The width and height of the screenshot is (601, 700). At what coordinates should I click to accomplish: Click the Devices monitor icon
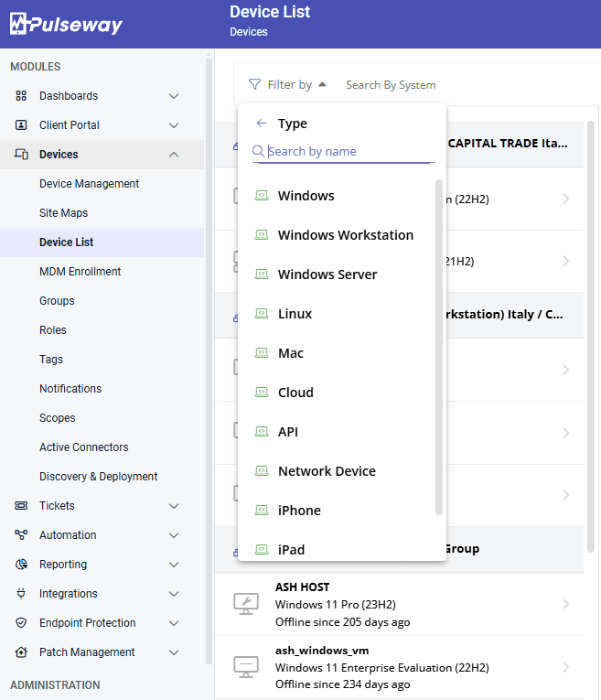tap(21, 154)
